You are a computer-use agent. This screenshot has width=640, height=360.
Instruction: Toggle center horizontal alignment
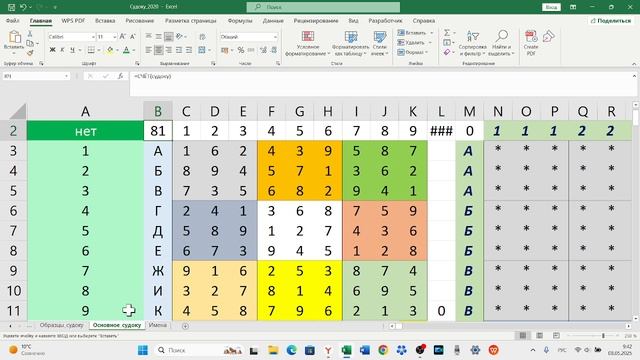158,50
